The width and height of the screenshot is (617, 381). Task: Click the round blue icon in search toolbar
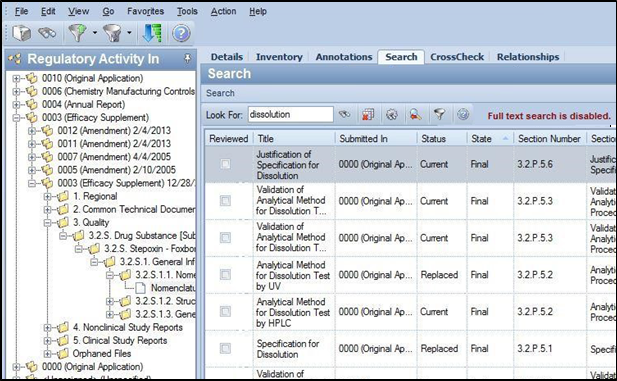(463, 115)
